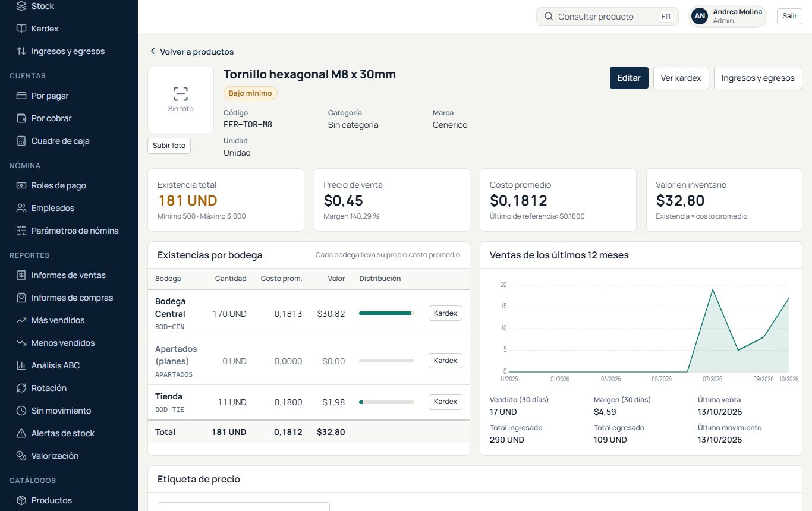
Task: Click the Ingresos y egresos arrows icon
Action: pyautogui.click(x=21, y=51)
